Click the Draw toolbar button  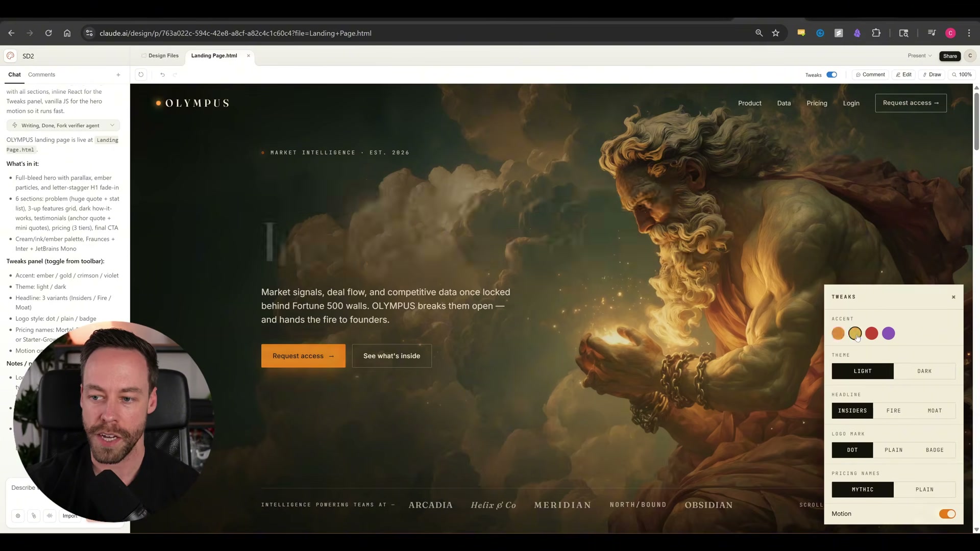[932, 74]
